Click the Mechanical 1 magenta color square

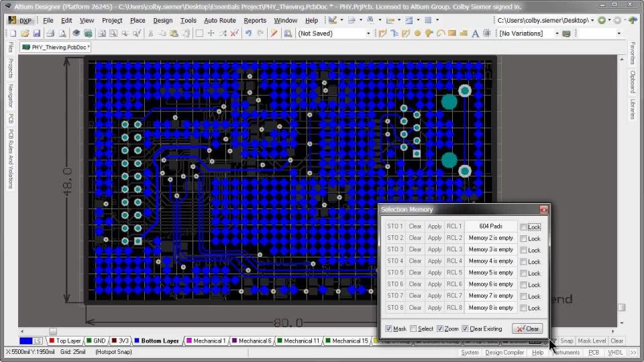[x=189, y=341]
